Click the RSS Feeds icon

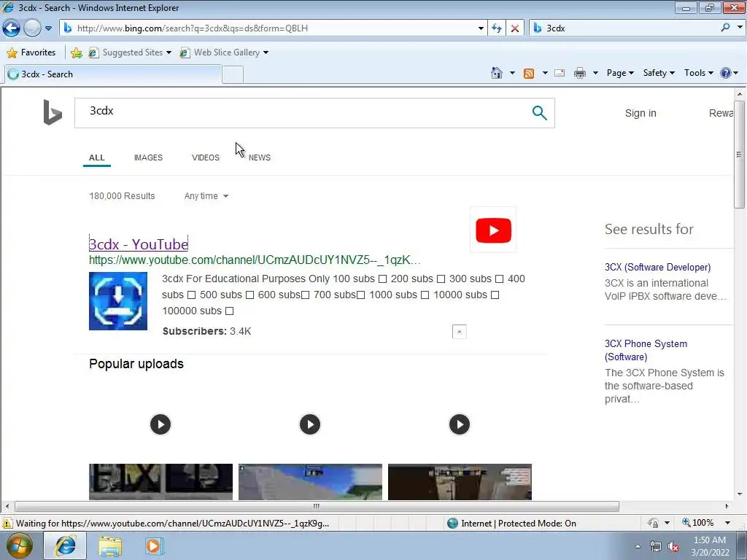[x=528, y=74]
